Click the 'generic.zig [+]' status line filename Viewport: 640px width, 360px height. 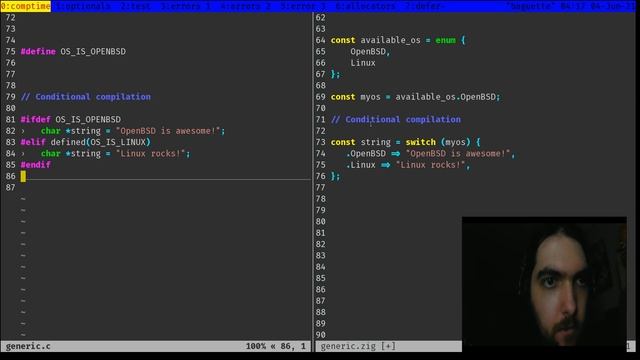point(358,347)
